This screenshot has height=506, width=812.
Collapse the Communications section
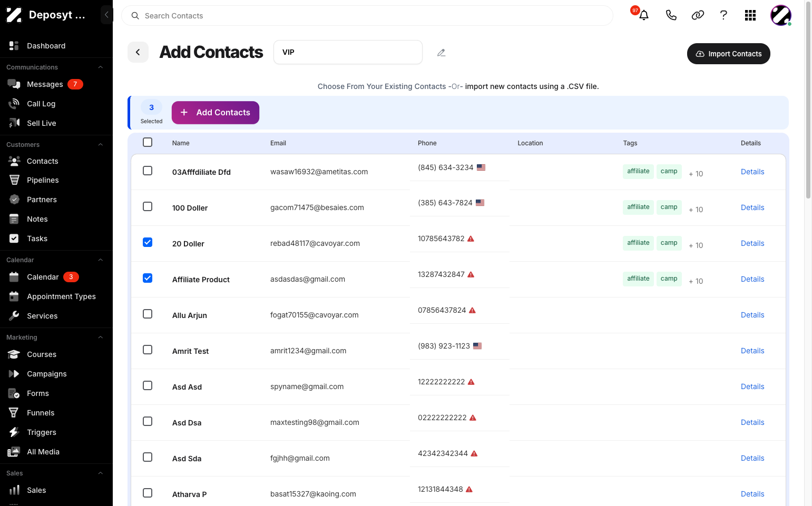pos(100,67)
